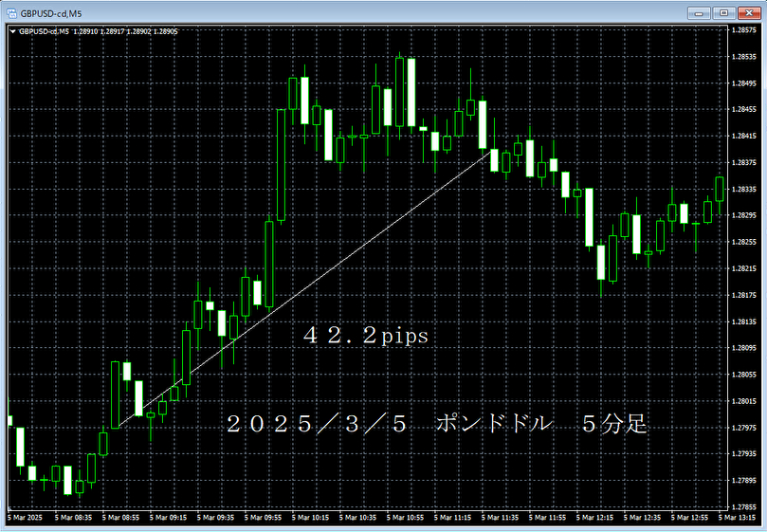This screenshot has width=767, height=532.
Task: Click the 1.27855 price at the axis bottom
Action: coord(744,481)
